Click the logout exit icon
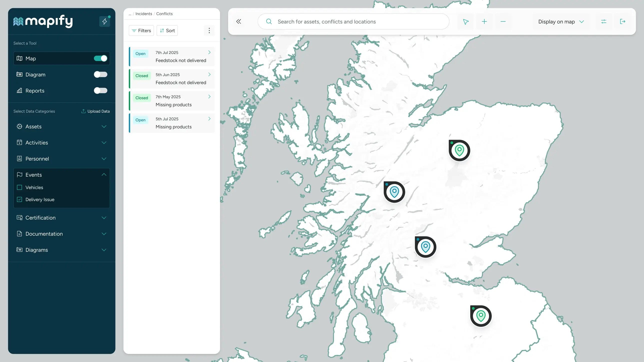This screenshot has width=644, height=362. pos(623,22)
